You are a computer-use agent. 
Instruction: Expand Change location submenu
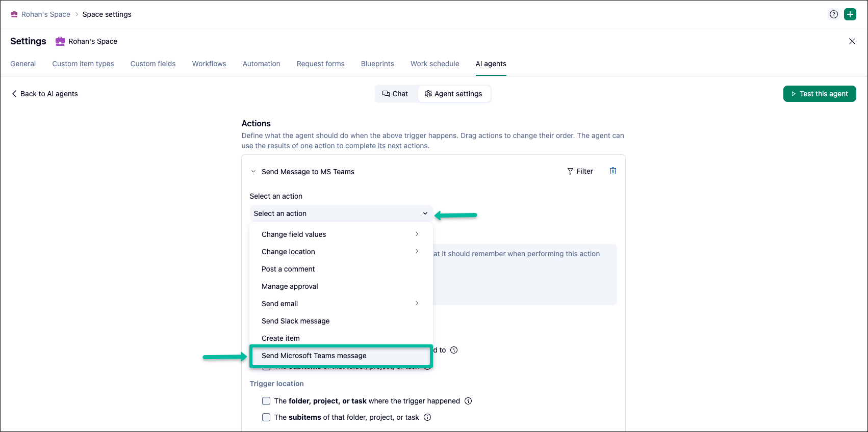341,252
